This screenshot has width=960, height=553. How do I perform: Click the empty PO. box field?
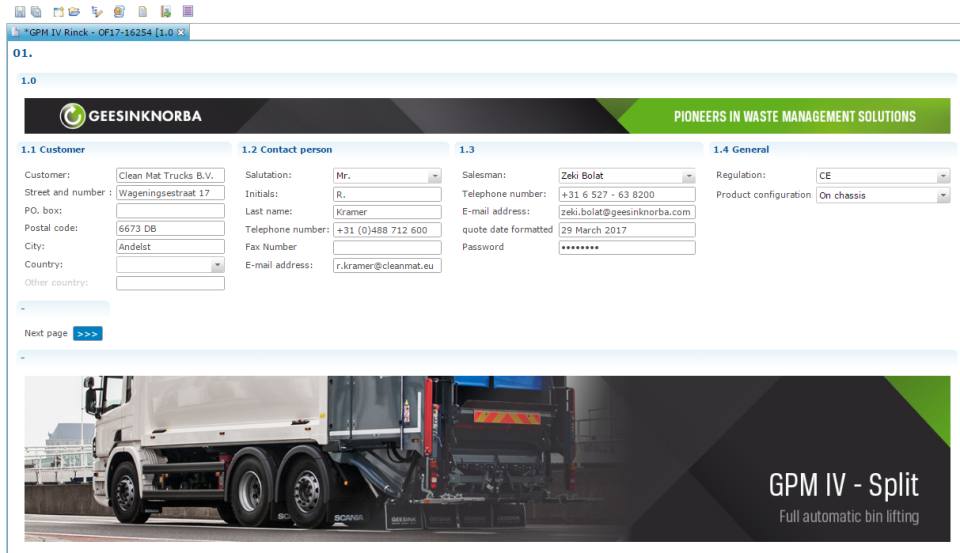[x=170, y=211]
